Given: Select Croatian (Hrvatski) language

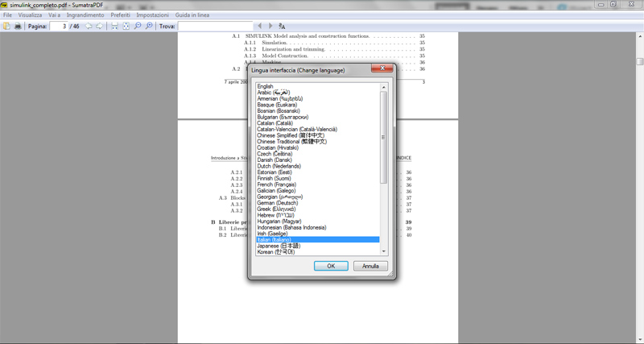Looking at the screenshot, I should (x=317, y=147).
